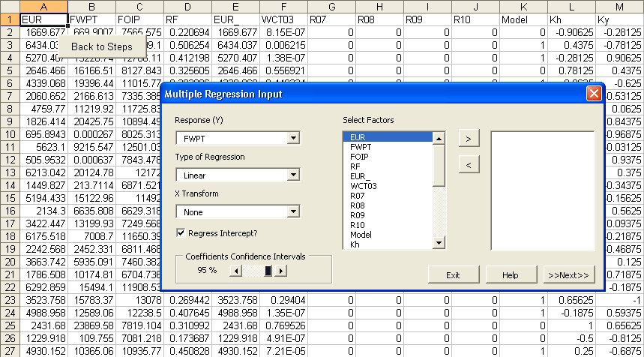This screenshot has height=357, width=644.
Task: Decrease confidence interval with left arrow
Action: pyautogui.click(x=235, y=271)
